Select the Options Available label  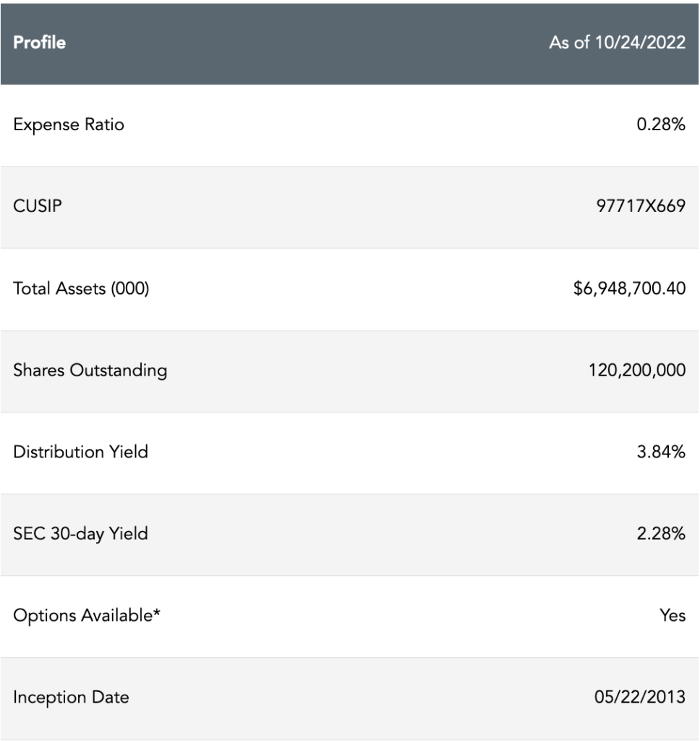pos(82,616)
